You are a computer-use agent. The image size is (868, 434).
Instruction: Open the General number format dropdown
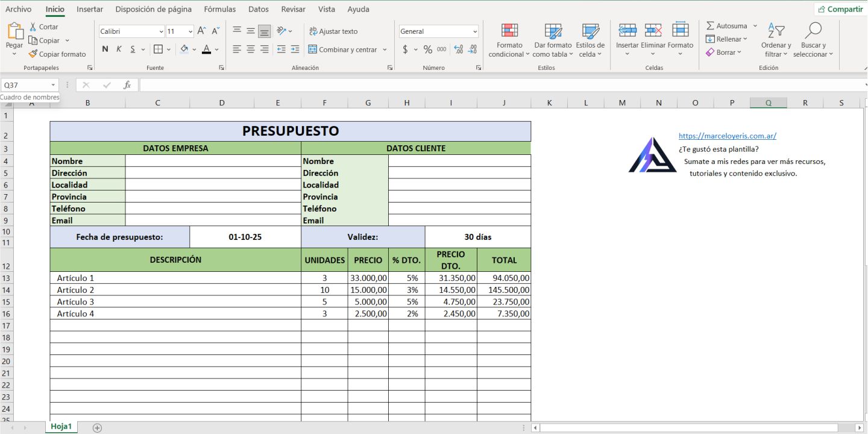coord(474,31)
